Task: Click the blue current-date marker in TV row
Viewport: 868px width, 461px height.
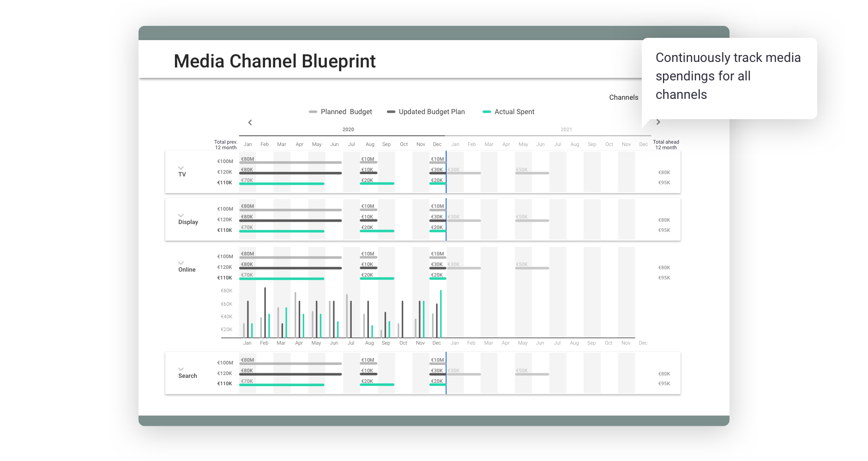Action: 446,172
